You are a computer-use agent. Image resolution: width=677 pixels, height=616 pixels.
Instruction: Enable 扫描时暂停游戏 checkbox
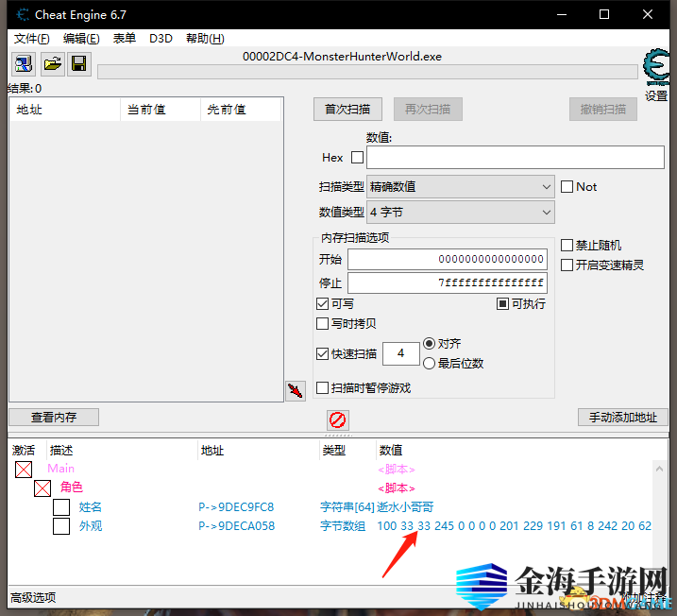(x=322, y=387)
